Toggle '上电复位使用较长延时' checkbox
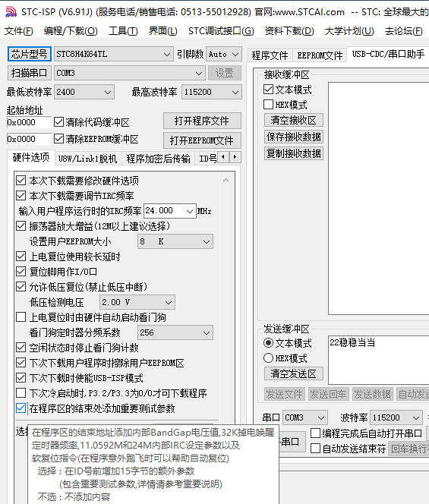429x504 pixels. (21, 257)
